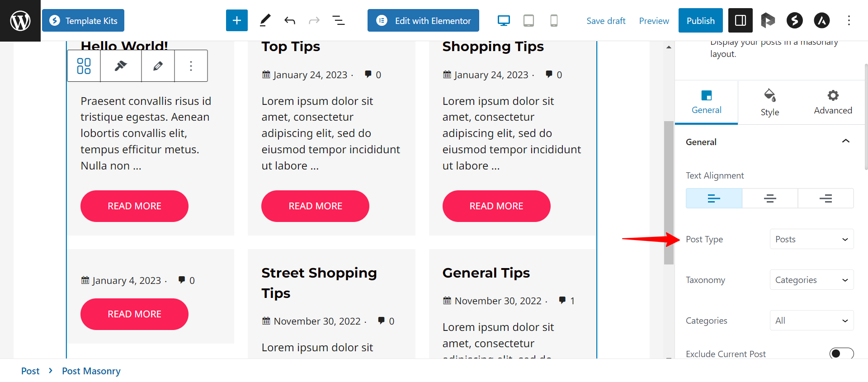The width and height of the screenshot is (868, 382).
Task: Set text alignment to center
Action: 770,198
